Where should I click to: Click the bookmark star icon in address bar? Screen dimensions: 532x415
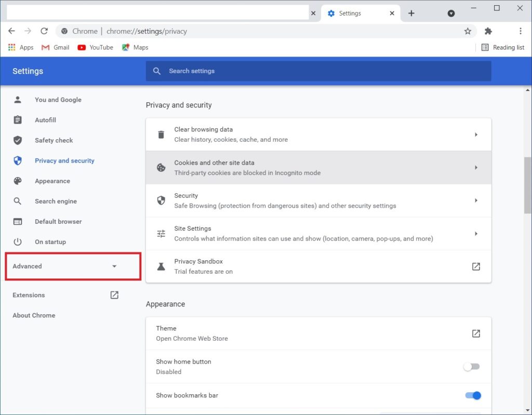(468, 31)
